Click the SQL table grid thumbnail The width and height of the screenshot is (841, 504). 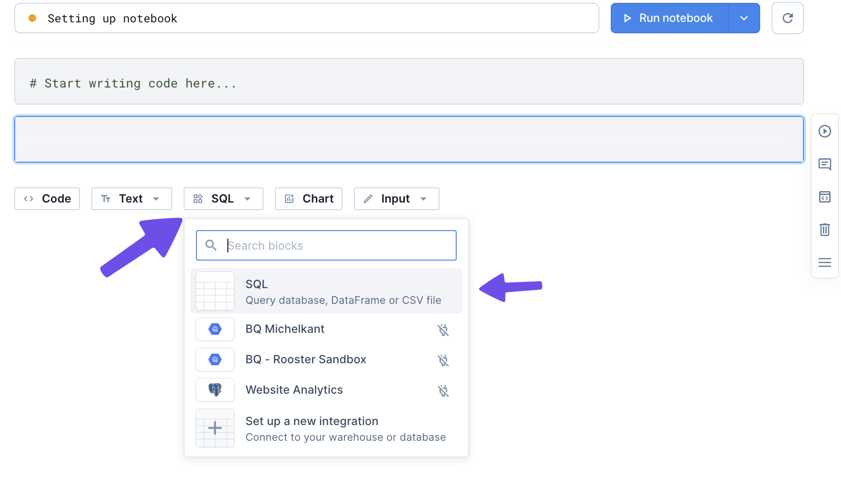[215, 291]
